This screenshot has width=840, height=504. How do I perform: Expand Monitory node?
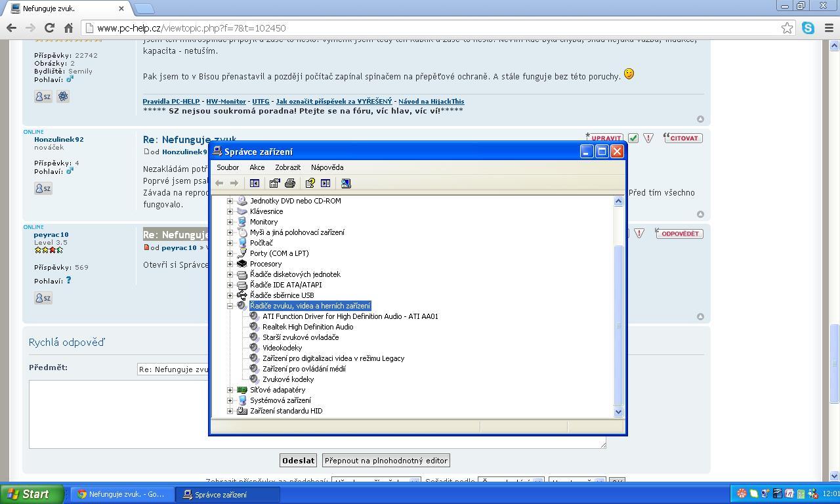(x=230, y=222)
